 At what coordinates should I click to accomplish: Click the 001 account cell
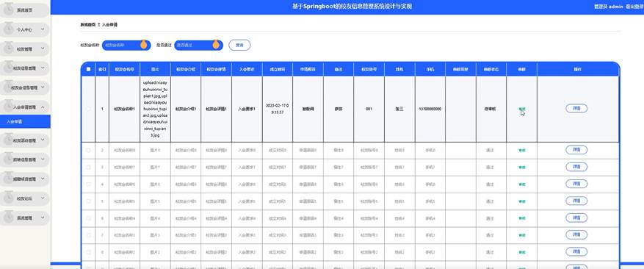pyautogui.click(x=369, y=109)
